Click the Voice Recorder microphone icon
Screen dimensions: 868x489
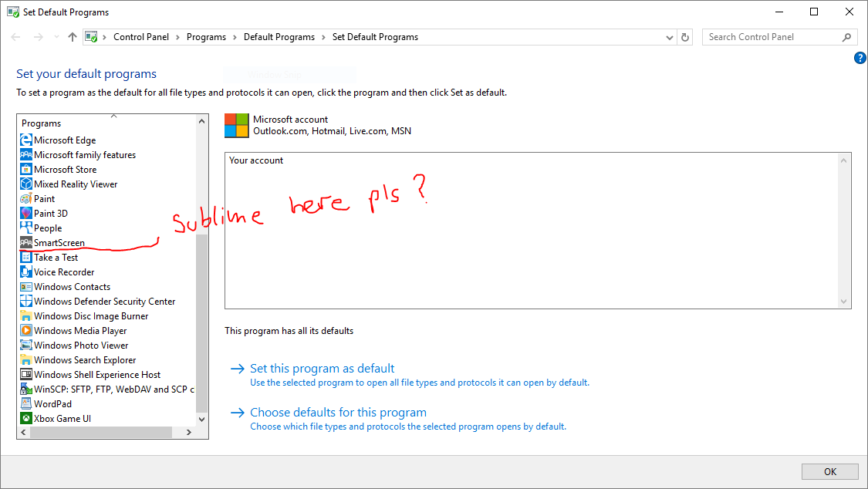point(26,272)
